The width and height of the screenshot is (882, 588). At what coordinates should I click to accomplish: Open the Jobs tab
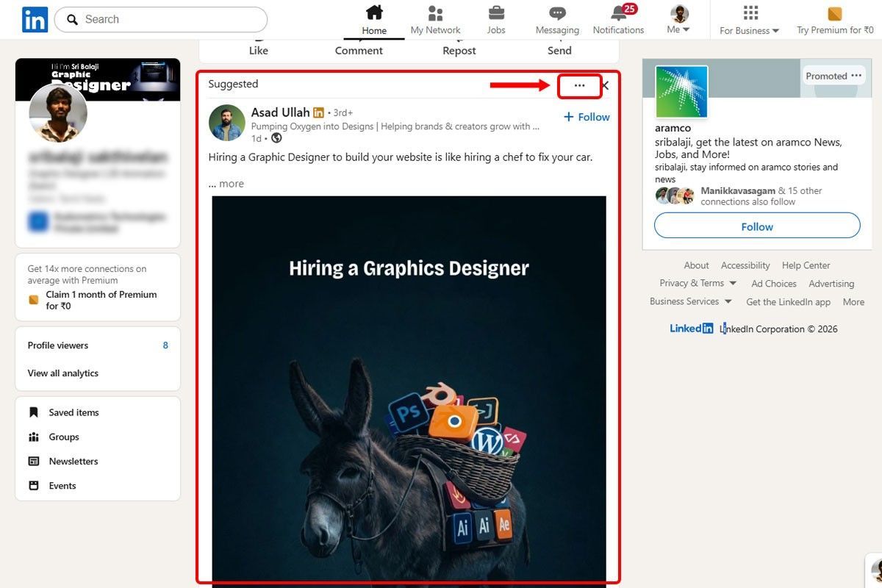point(496,20)
